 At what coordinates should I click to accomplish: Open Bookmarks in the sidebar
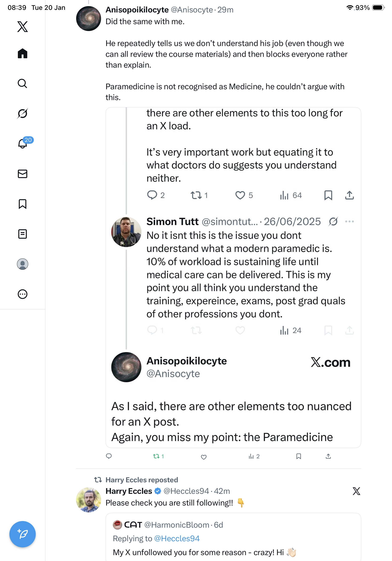[23, 204]
